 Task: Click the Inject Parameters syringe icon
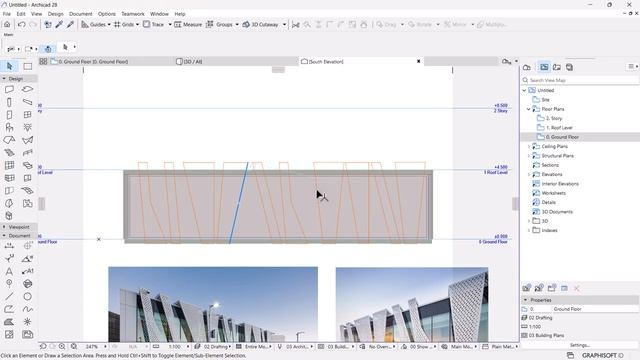tap(70, 24)
